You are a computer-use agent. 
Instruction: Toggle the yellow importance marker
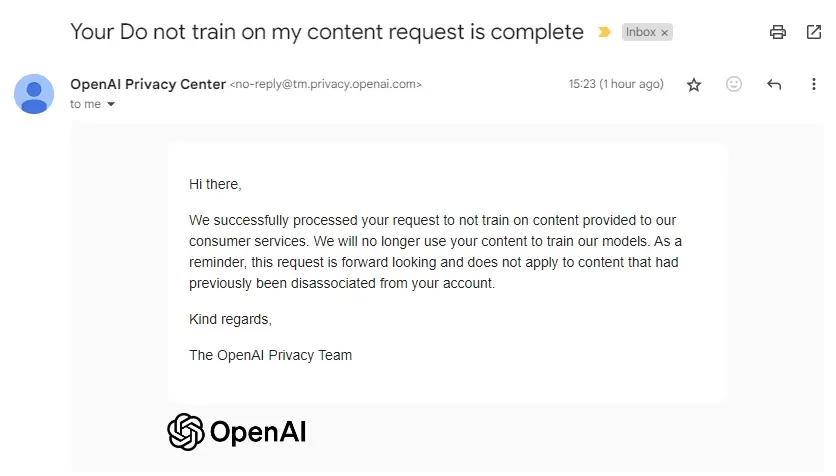(604, 32)
